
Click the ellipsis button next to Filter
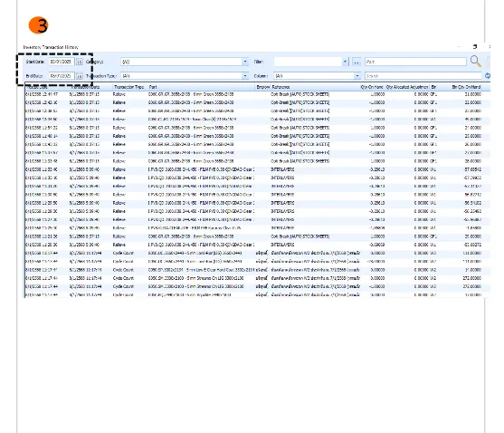(x=357, y=62)
